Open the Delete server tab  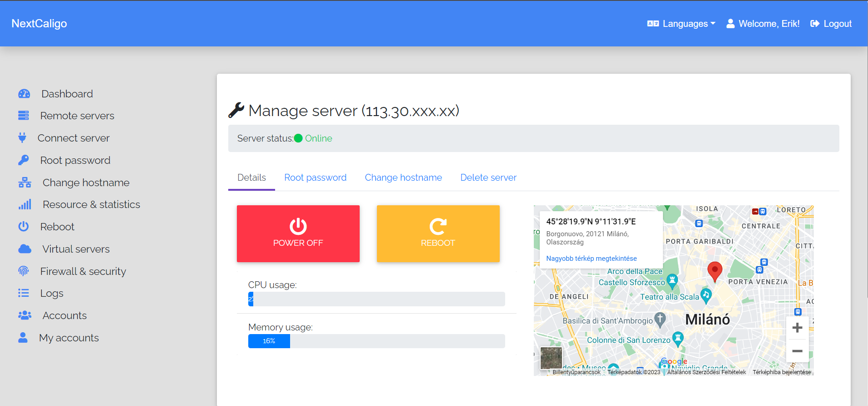488,178
